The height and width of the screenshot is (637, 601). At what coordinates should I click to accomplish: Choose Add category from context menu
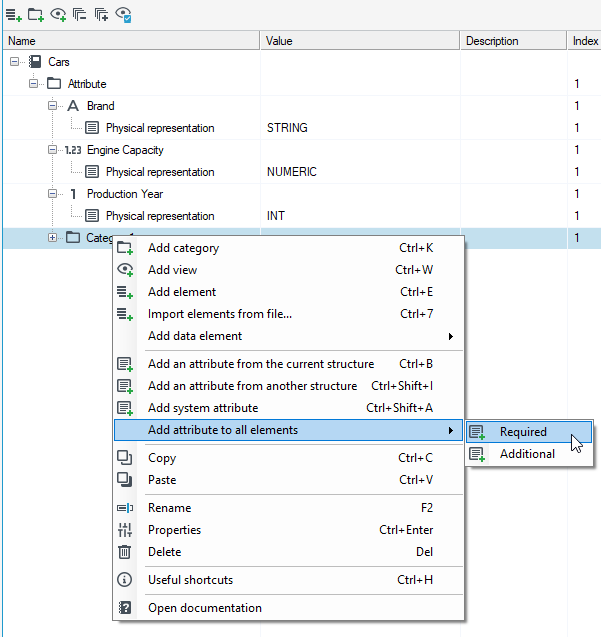click(x=288, y=248)
